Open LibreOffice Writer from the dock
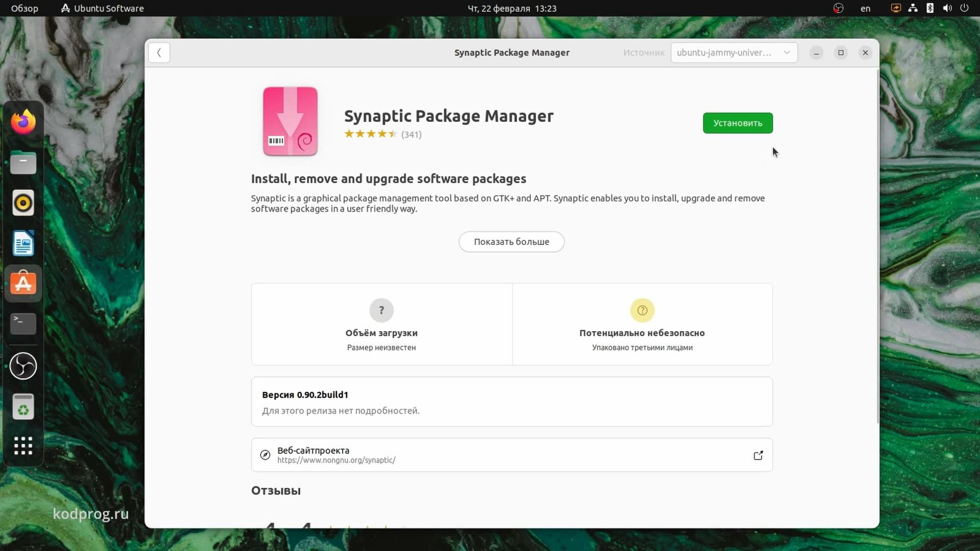Image resolution: width=980 pixels, height=551 pixels. (x=23, y=243)
